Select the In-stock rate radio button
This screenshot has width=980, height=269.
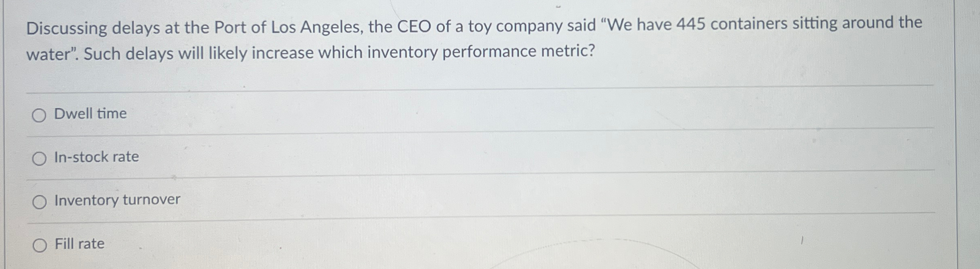point(39,159)
